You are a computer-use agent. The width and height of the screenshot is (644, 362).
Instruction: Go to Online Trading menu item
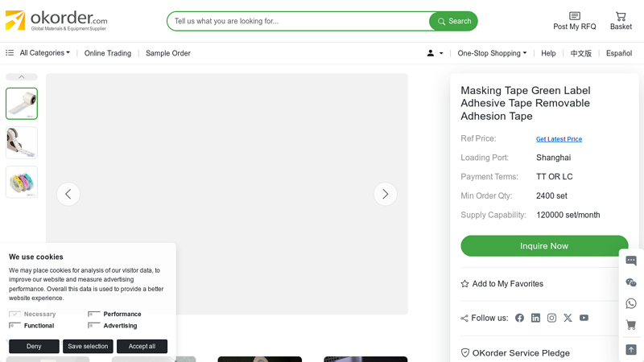[108, 53]
